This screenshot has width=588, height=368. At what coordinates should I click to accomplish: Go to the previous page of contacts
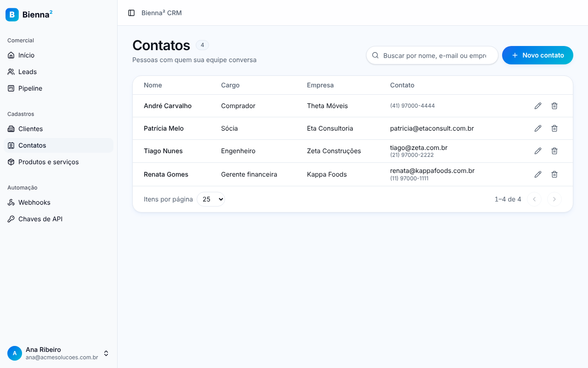pos(534,199)
